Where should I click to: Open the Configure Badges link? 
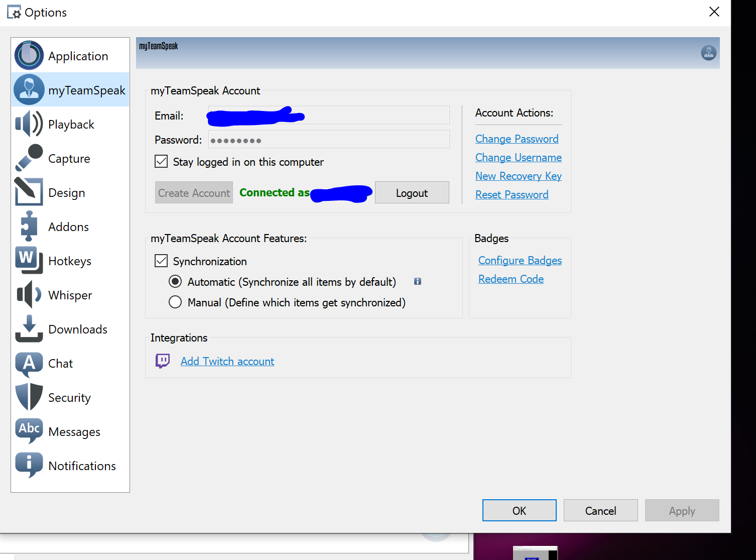(520, 261)
